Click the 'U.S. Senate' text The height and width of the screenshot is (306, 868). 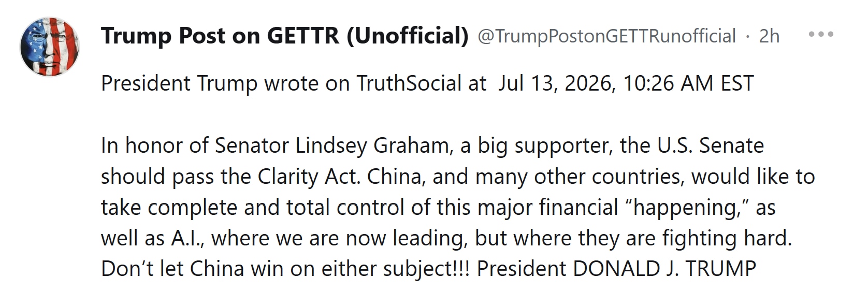tap(711, 146)
